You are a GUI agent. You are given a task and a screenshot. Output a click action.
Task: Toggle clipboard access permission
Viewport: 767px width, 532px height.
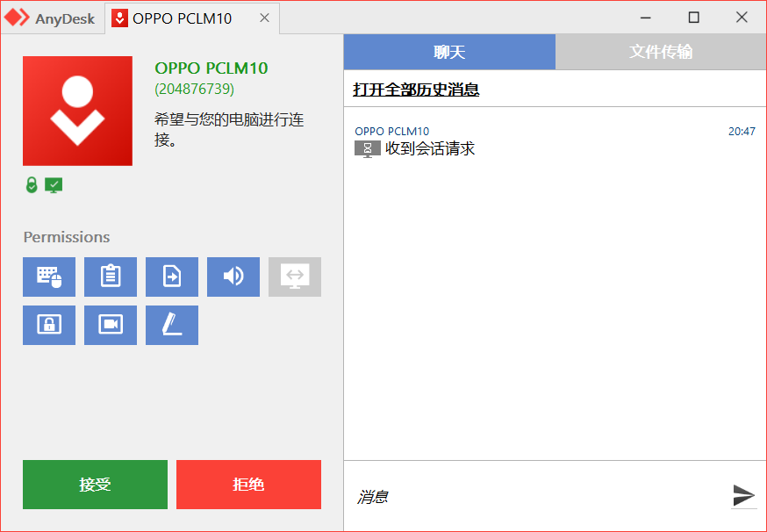coord(111,277)
